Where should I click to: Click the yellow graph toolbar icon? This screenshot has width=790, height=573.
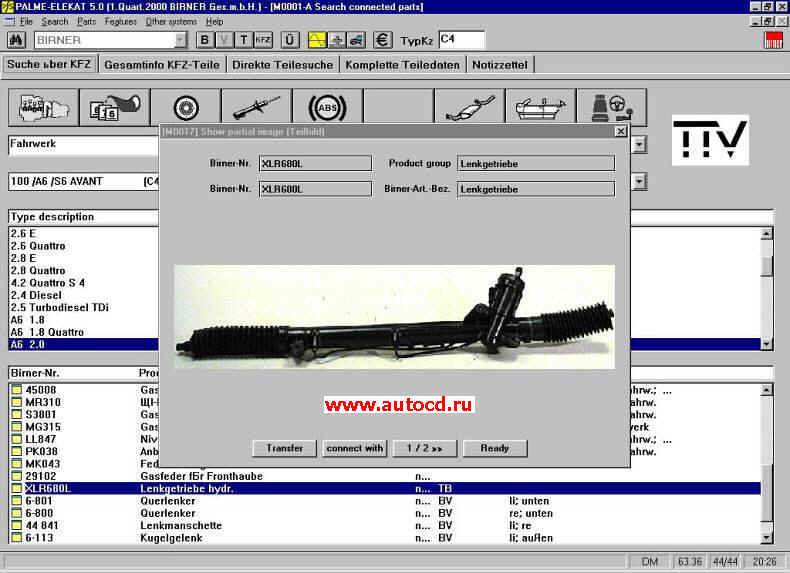tap(317, 40)
